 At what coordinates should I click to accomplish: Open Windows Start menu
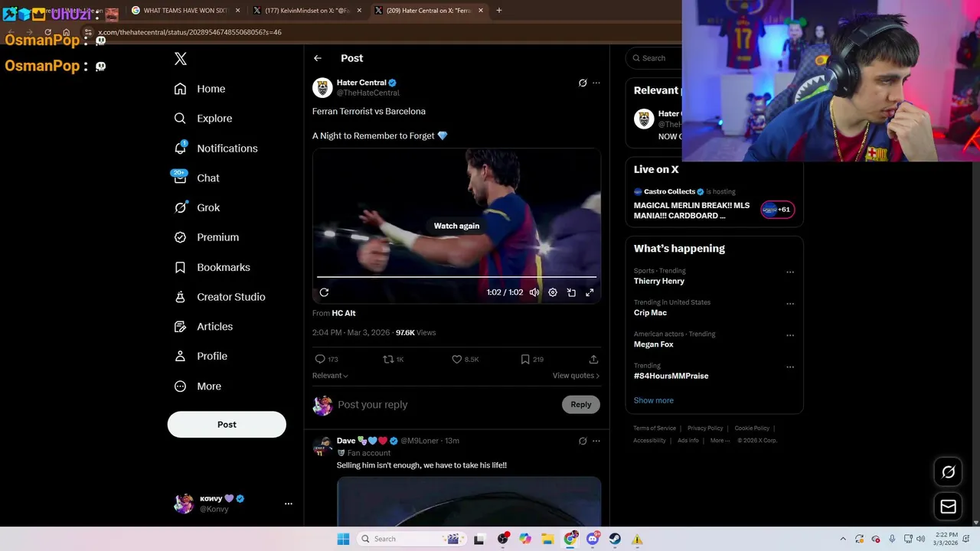344,539
